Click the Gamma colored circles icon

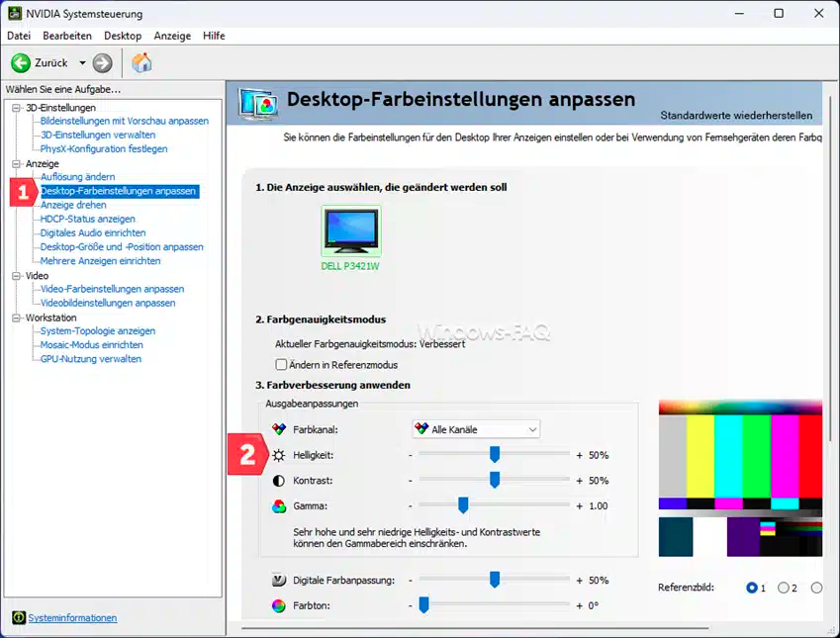(279, 506)
